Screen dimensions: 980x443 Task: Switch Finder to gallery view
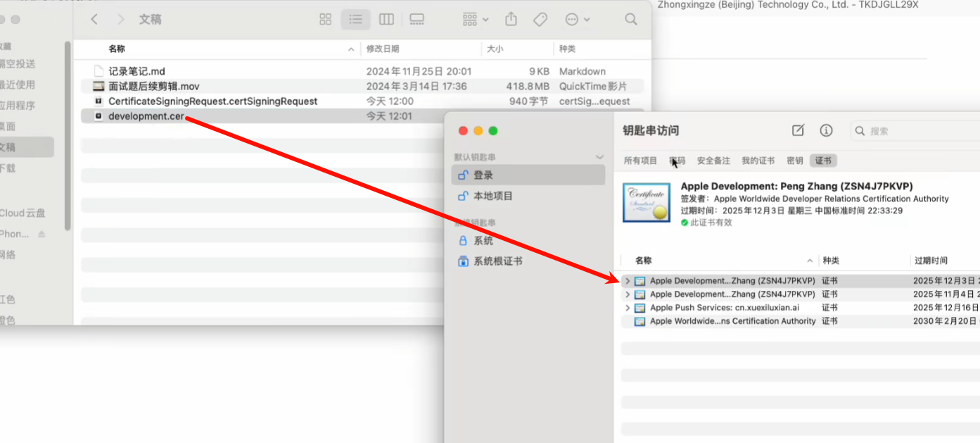[x=416, y=20]
